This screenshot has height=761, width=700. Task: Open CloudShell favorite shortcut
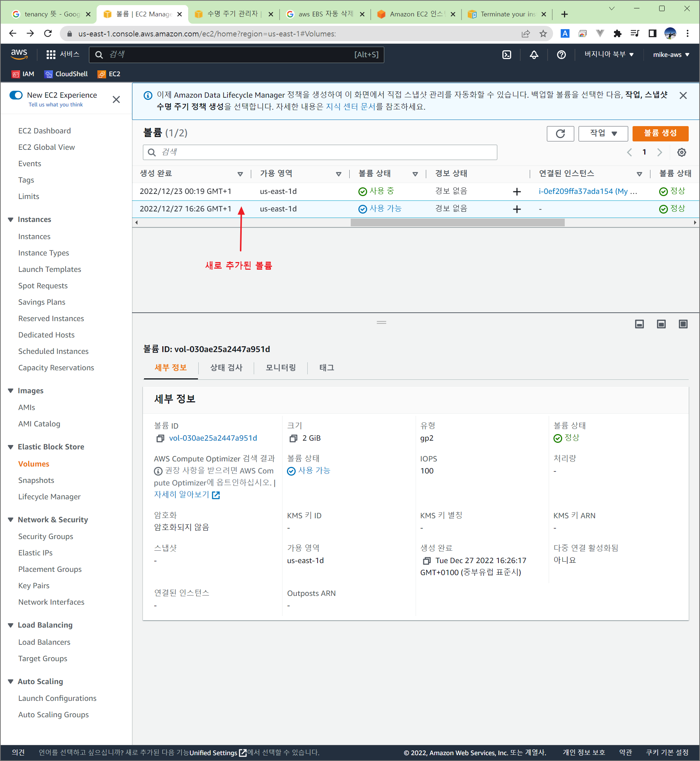click(66, 74)
